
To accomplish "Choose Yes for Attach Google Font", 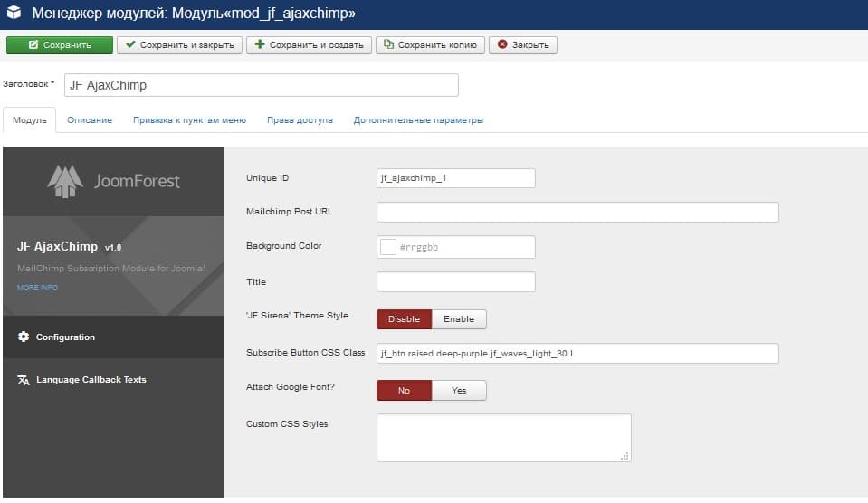I will tap(459, 391).
